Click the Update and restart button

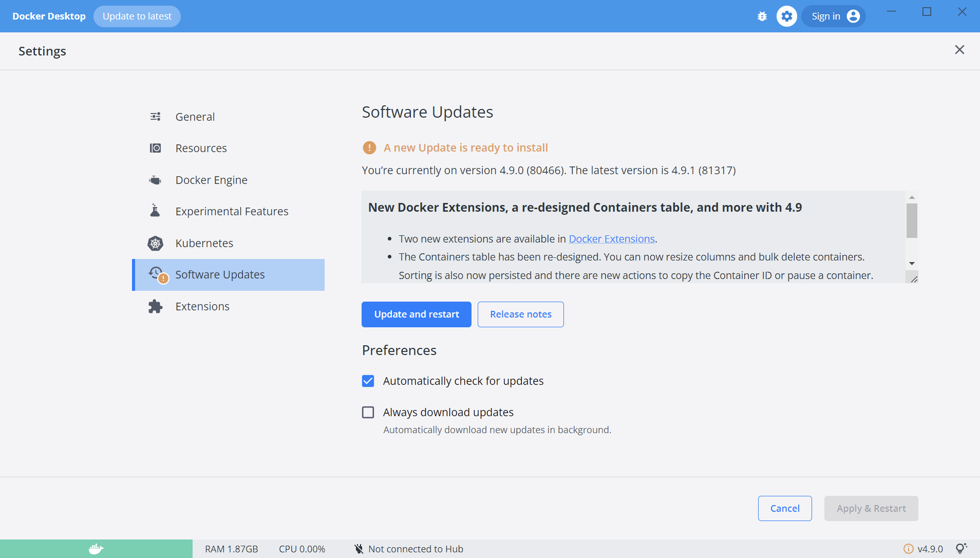click(416, 314)
